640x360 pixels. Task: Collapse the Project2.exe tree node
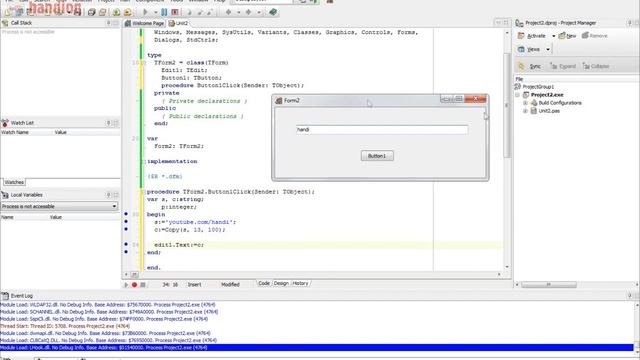pos(518,95)
